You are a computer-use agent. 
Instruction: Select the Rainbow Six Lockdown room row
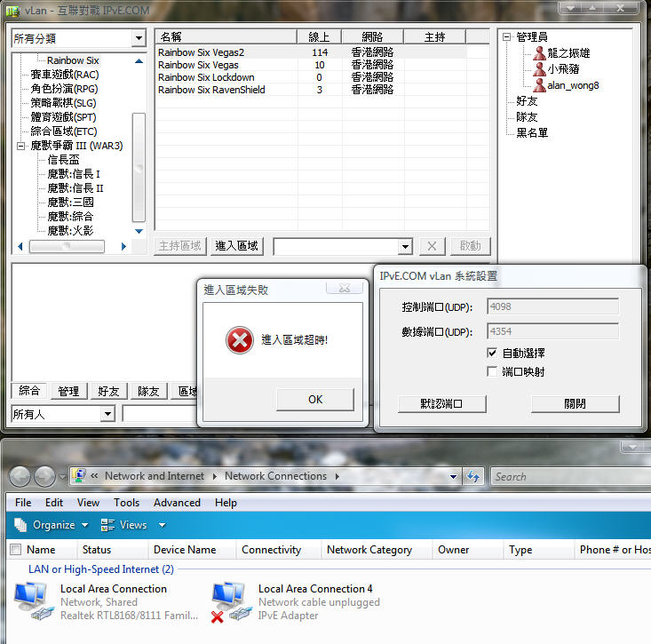click(312, 77)
